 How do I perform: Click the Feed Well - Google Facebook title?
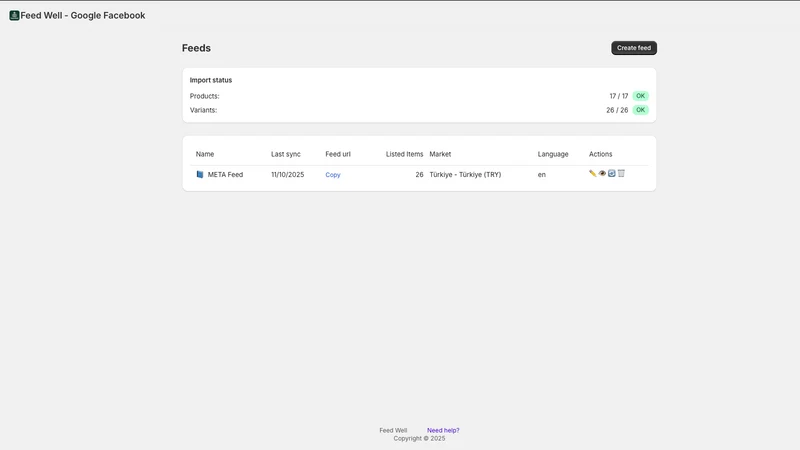click(x=83, y=15)
